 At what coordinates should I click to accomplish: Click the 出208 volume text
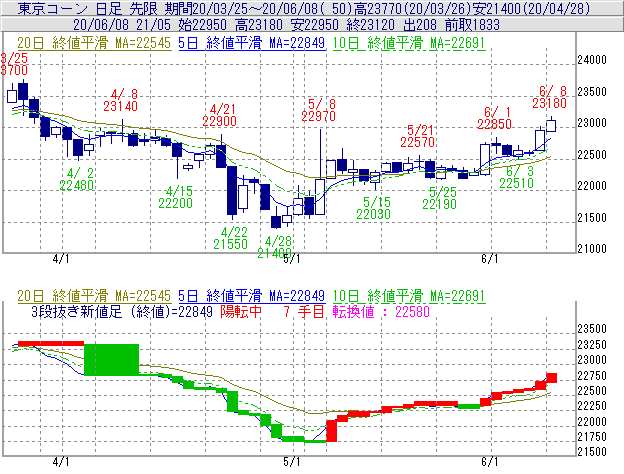(420, 25)
